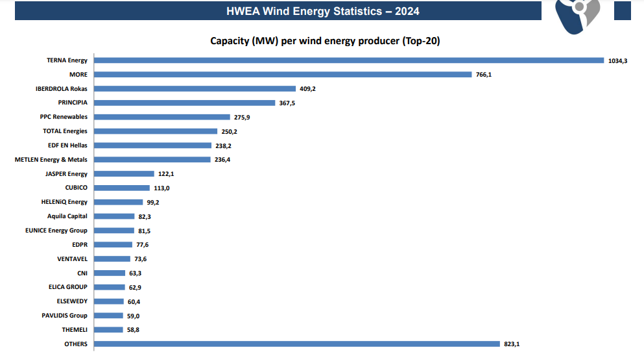Select the PPC Renewables bar
This screenshot has height=352, width=644.
pos(162,117)
